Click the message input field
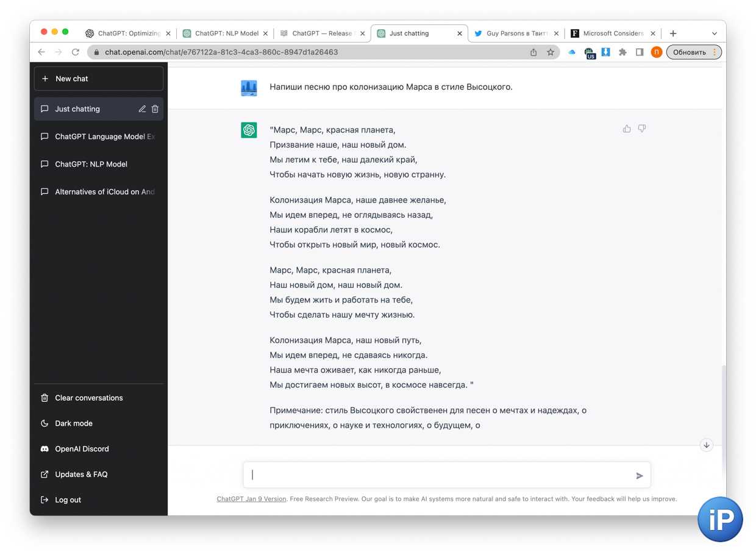Image resolution: width=756 pixels, height=555 pixels. tap(439, 475)
